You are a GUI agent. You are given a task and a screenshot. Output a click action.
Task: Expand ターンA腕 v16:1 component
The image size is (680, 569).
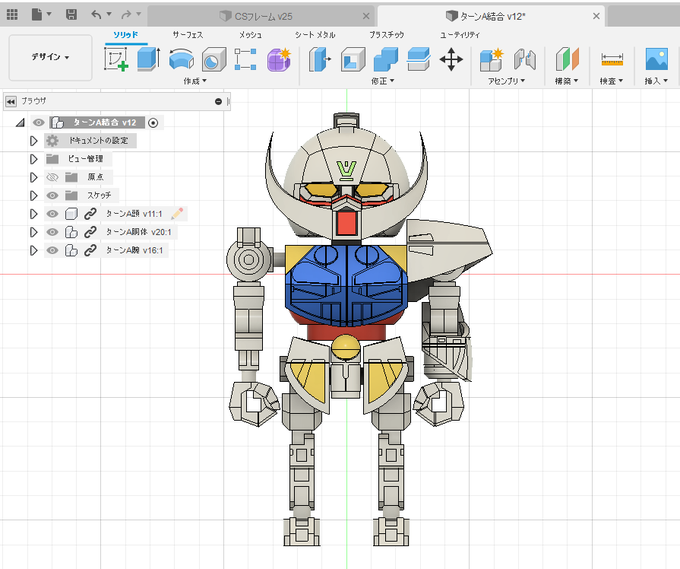pos(33,250)
